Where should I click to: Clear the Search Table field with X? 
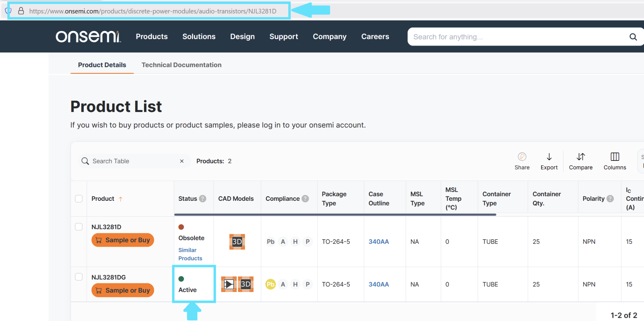182,161
